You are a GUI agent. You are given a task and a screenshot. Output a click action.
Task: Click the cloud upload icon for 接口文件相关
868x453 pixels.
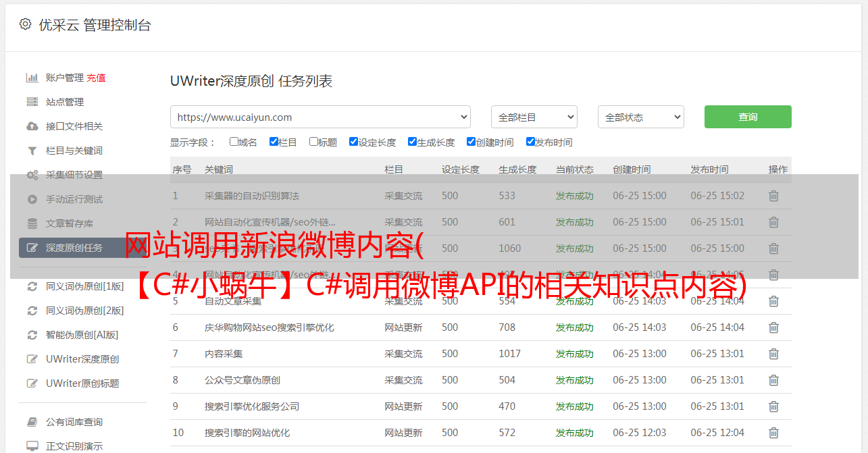[x=32, y=126]
